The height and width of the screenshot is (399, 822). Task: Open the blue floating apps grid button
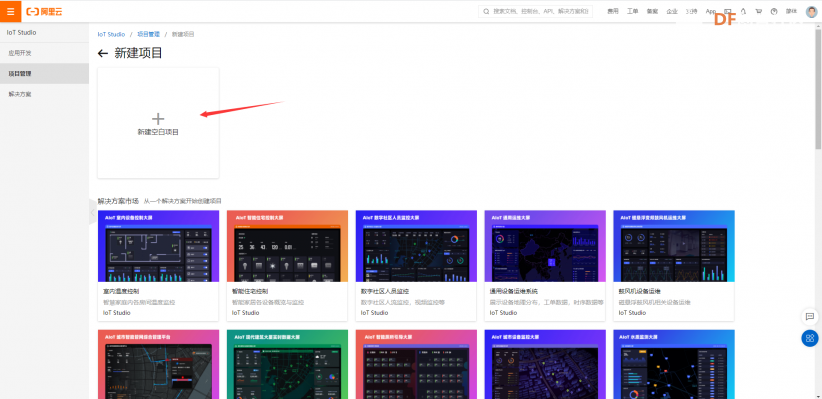click(809, 338)
